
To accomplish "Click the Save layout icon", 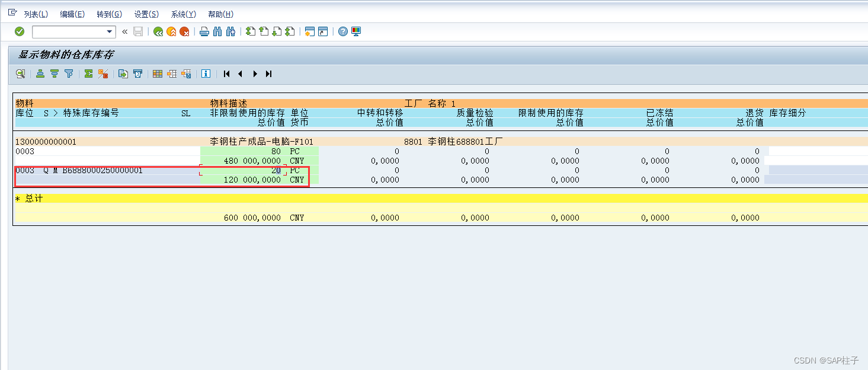I will [x=186, y=74].
